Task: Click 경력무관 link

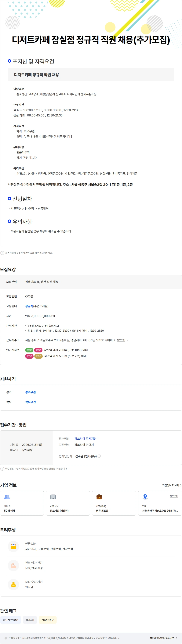Action: 30,392
